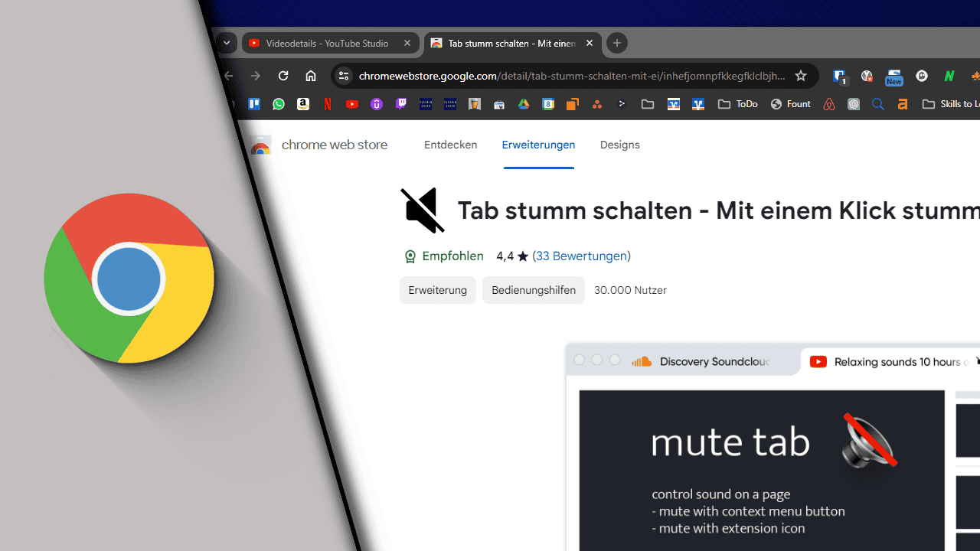Click the 30.000 Nutzer text
Screen dimensions: 980x551
[630, 290]
